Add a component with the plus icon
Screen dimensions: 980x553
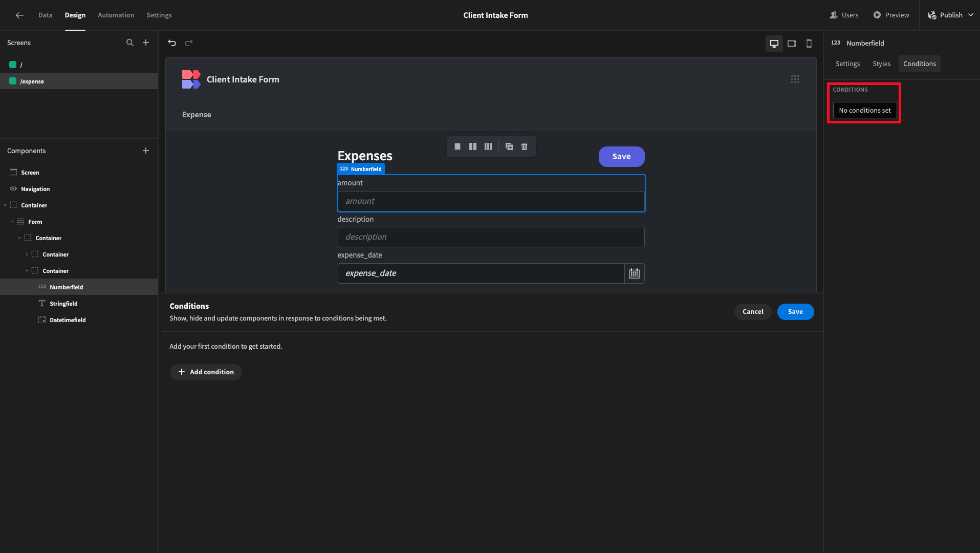[146, 151]
